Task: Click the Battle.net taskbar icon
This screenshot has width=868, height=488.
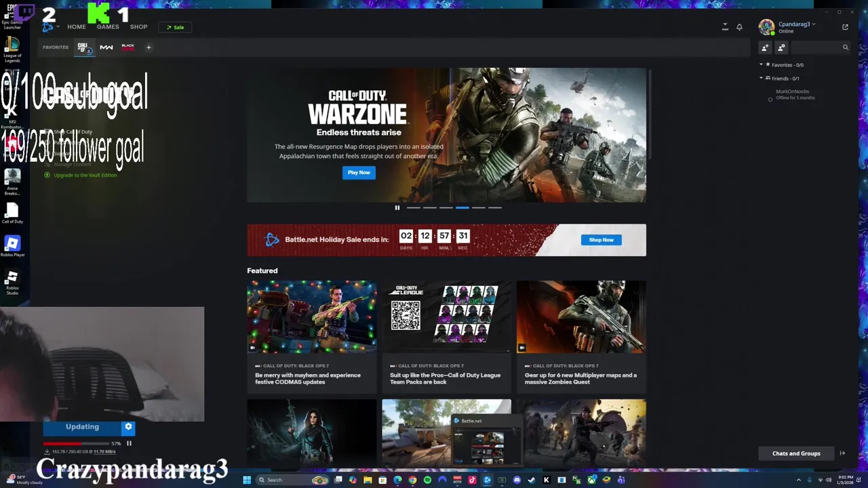Action: click(487, 480)
